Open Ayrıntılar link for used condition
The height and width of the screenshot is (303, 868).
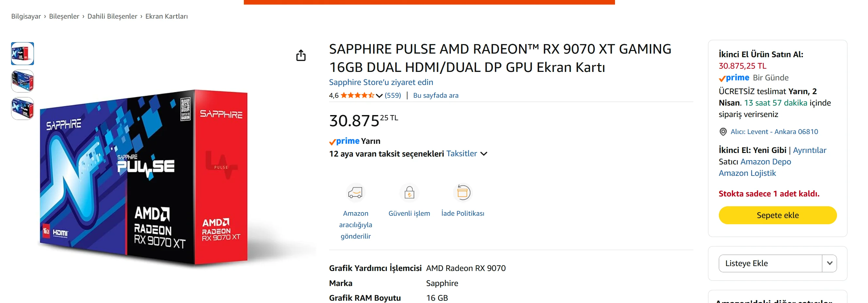tap(809, 150)
